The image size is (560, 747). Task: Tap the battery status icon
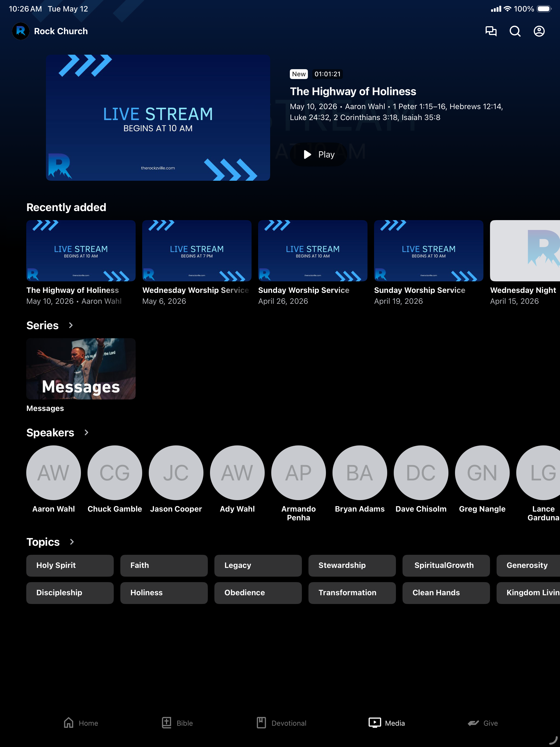[544, 9]
